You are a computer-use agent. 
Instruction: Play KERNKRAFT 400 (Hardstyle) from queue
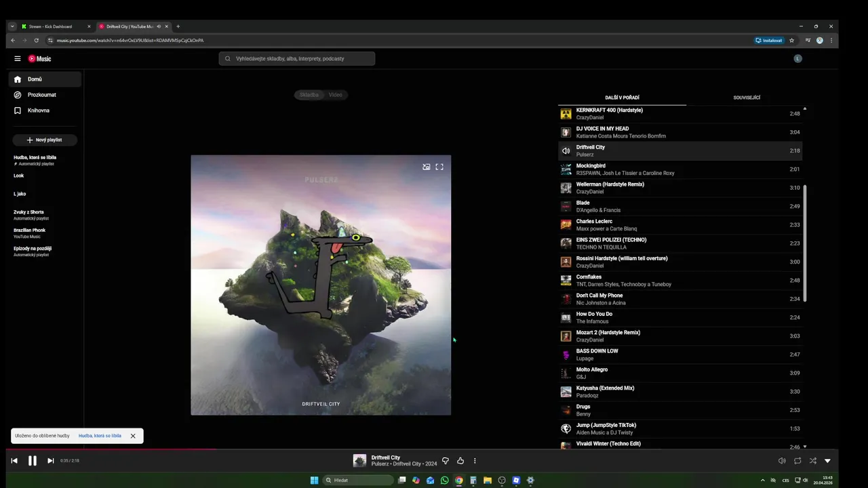[680, 114]
